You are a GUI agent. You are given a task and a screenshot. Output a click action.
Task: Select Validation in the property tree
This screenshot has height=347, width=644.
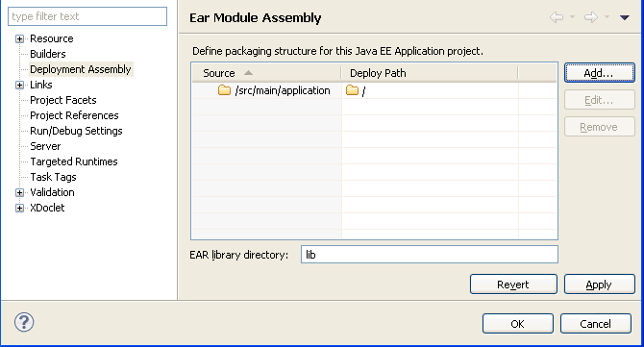pos(52,192)
